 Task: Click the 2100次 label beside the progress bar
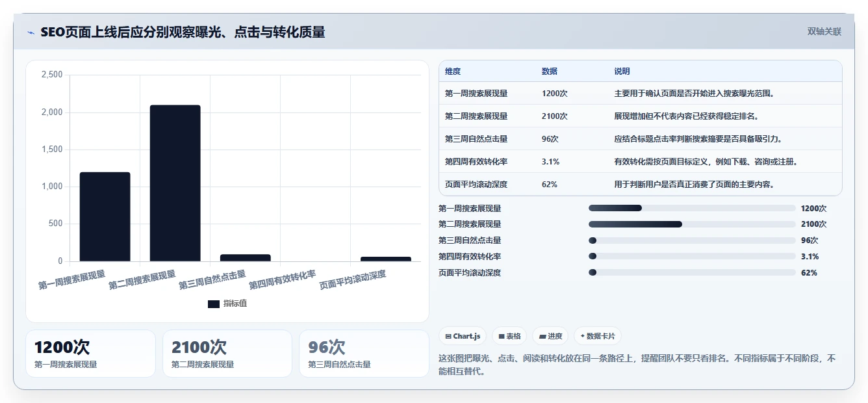813,224
